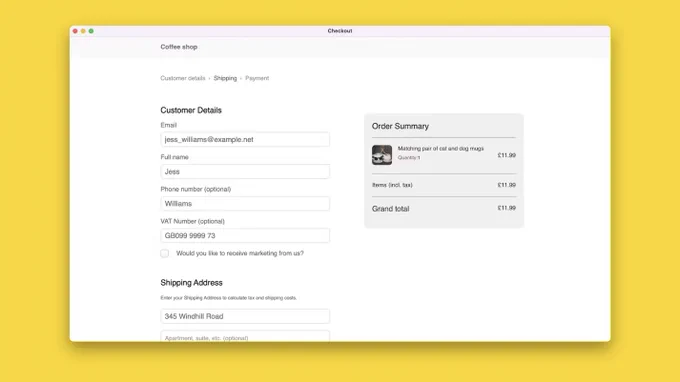Image resolution: width=680 pixels, height=382 pixels.
Task: Click the Full name field containing Jess
Action: coord(245,172)
